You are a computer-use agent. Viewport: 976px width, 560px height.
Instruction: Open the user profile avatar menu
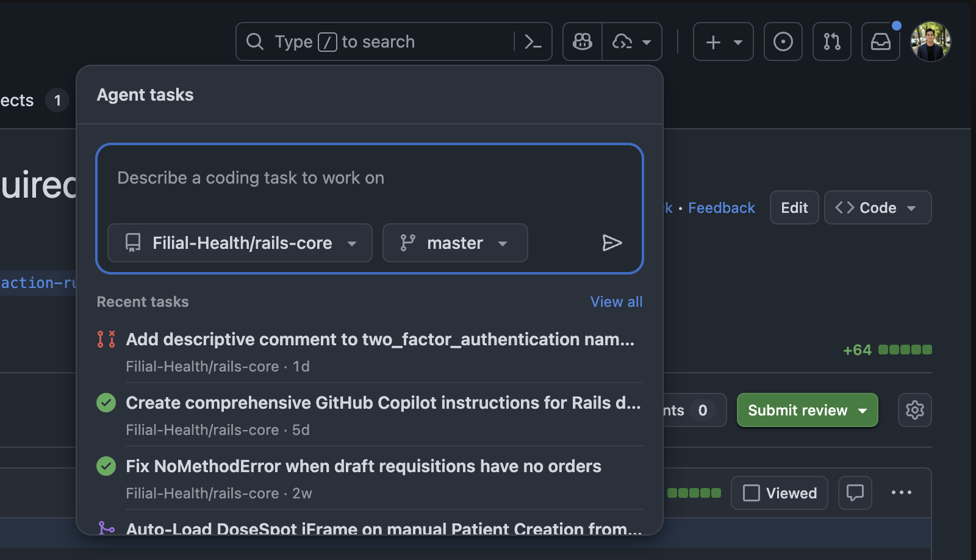[x=931, y=41]
